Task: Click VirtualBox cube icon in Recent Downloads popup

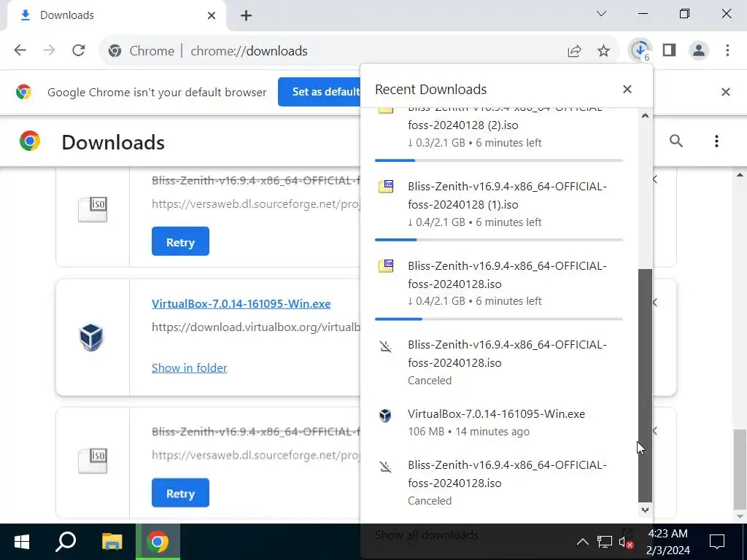Action: click(x=385, y=415)
